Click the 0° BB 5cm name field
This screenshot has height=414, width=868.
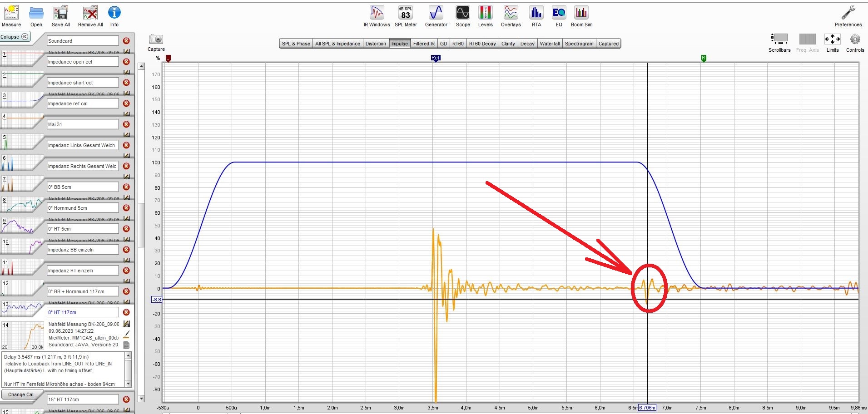click(x=83, y=187)
